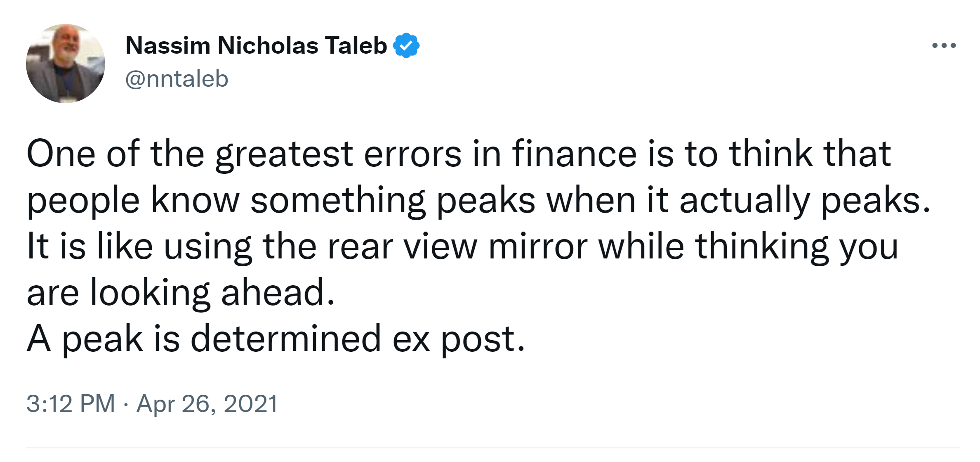
Task: Open Nassim Nicholas Taleb's profile picture
Action: 66,64
